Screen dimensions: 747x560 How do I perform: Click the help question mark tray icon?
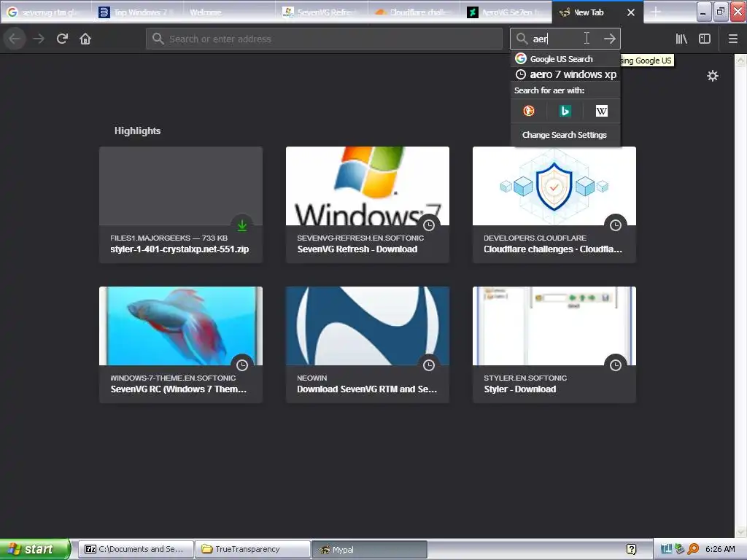pos(631,550)
